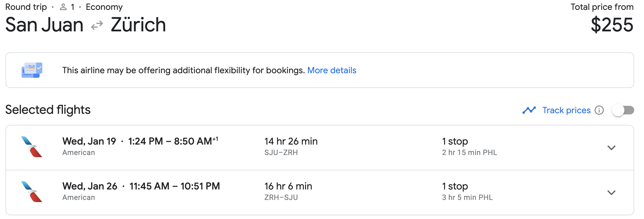This screenshot has width=644, height=219.
Task: Disable price tracking using the switch
Action: point(623,110)
